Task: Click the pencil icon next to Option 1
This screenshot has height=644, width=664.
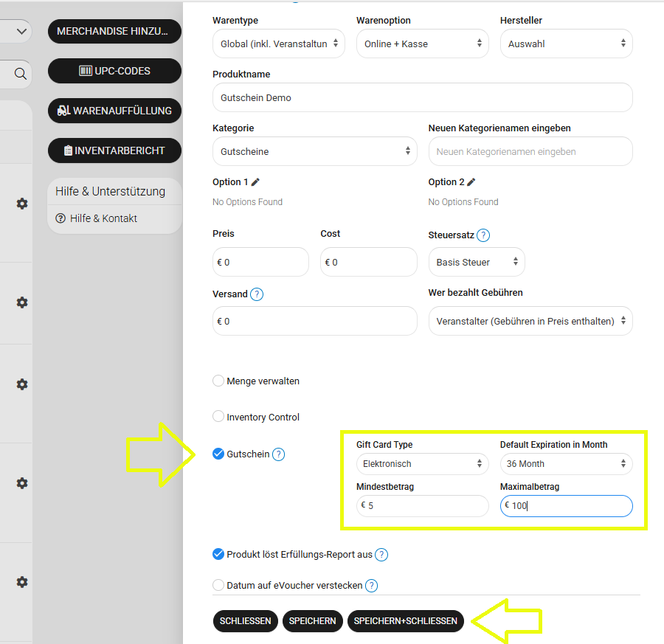Action: [256, 182]
